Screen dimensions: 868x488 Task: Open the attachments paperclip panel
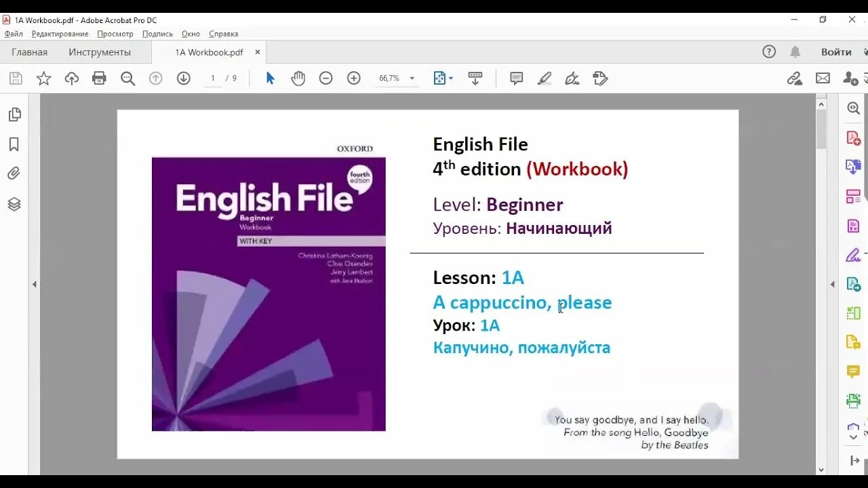[14, 174]
